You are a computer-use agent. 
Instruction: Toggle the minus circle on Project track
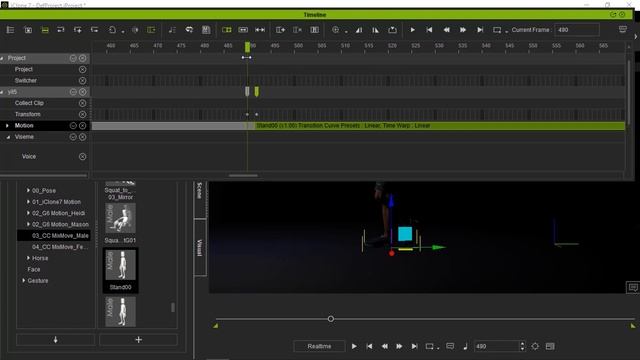73,58
